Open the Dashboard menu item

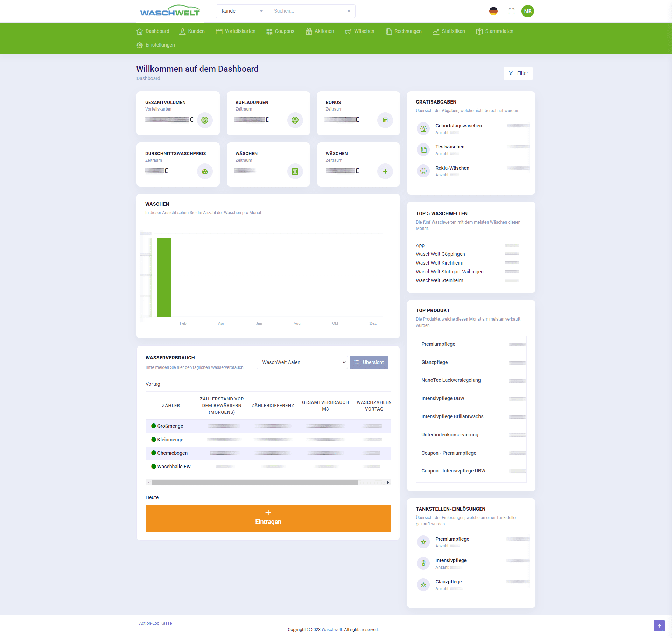click(x=153, y=31)
